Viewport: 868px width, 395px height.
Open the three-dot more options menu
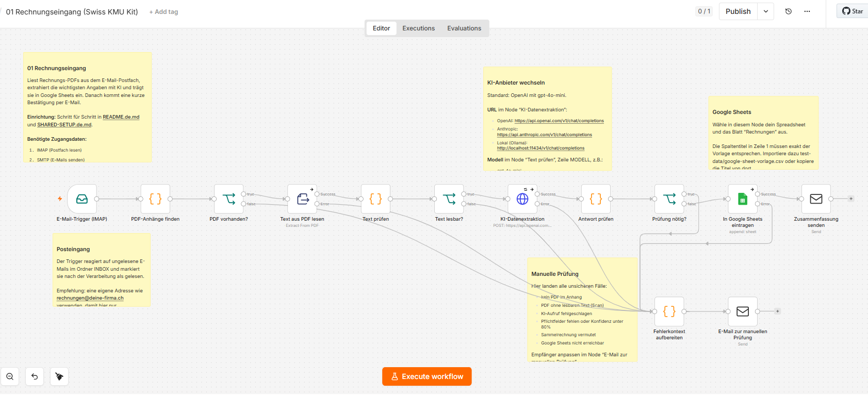click(807, 11)
